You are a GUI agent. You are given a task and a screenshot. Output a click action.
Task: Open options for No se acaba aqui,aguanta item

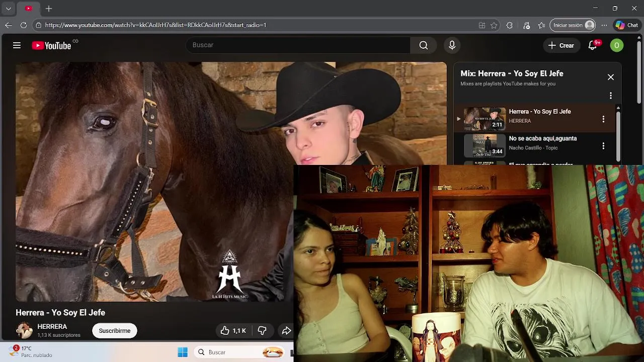coord(603,146)
